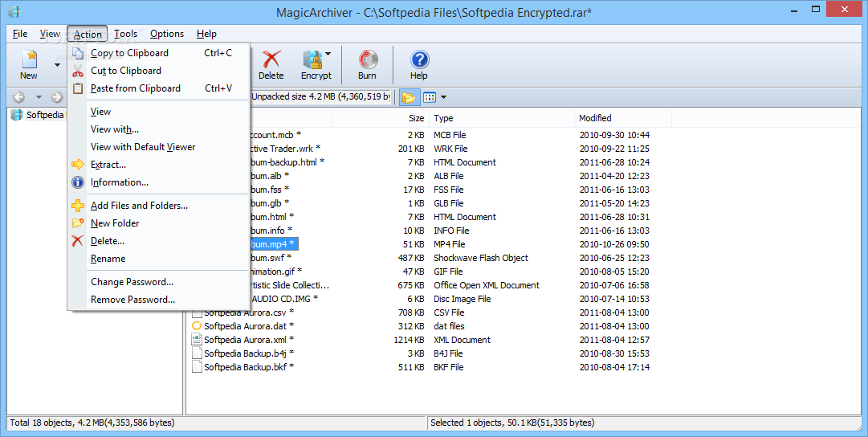Click the Office Open XML Document type cell
The width and height of the screenshot is (868, 437).
(486, 285)
